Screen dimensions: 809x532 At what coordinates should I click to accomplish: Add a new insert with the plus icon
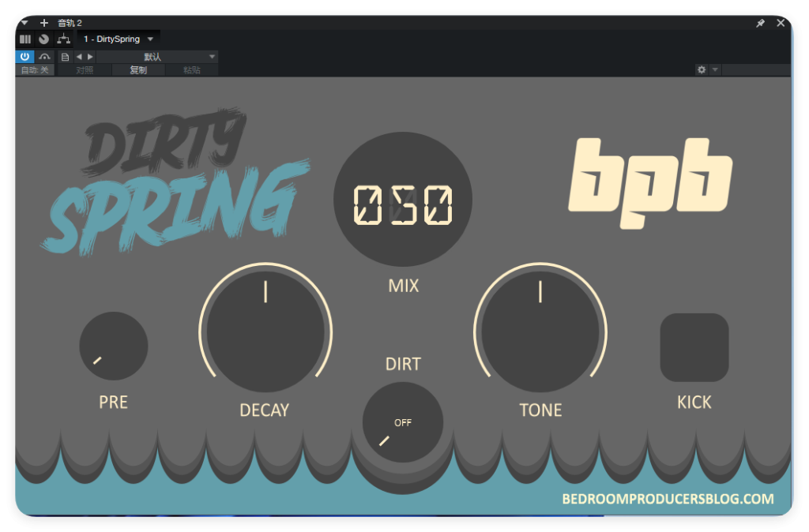(x=44, y=23)
